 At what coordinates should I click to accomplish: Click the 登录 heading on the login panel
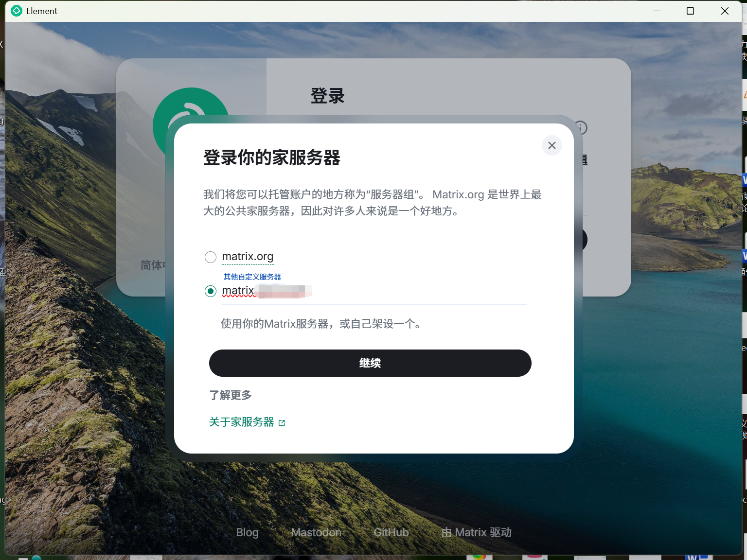(328, 96)
